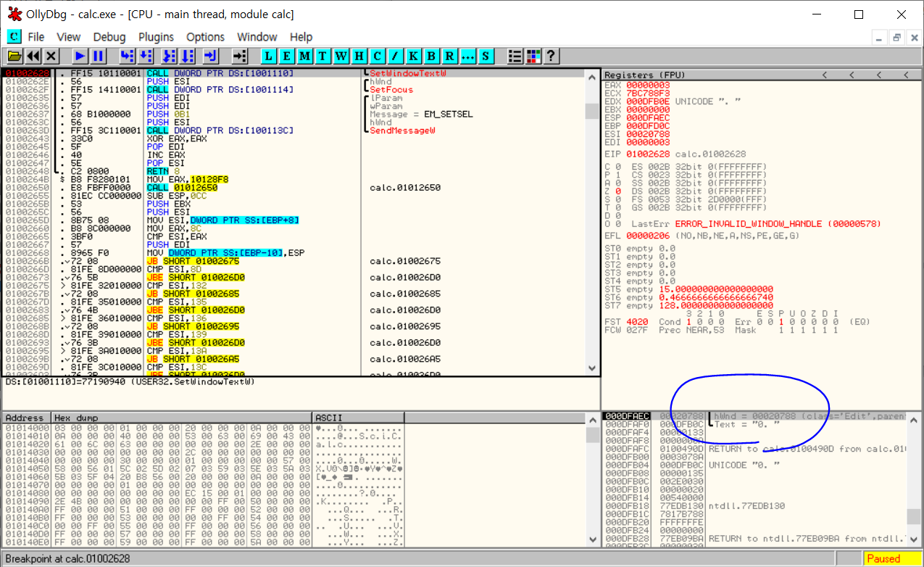924x567 pixels.
Task: Click Execute till return toolbar icon
Action: [211, 56]
